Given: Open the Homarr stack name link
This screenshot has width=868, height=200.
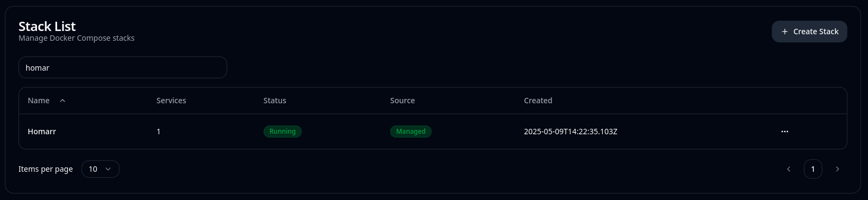Looking at the screenshot, I should point(42,132).
